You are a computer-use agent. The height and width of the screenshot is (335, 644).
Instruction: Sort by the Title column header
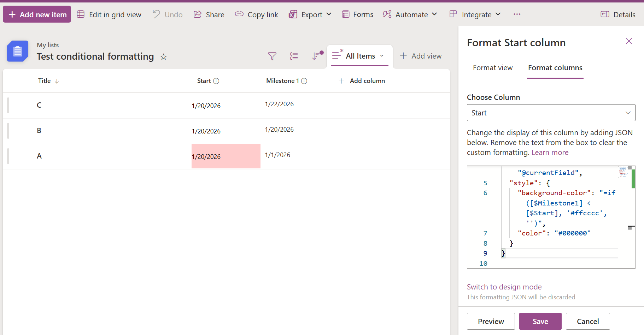pyautogui.click(x=48, y=81)
